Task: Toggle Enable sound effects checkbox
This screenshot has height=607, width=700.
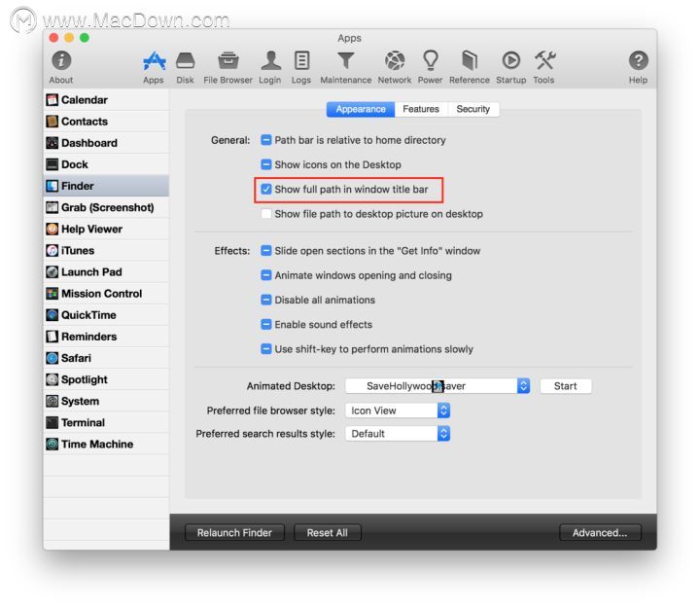Action: tap(266, 324)
